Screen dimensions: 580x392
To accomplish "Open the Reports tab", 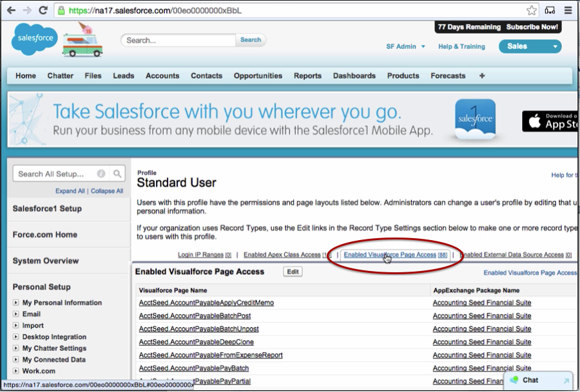I will point(308,76).
